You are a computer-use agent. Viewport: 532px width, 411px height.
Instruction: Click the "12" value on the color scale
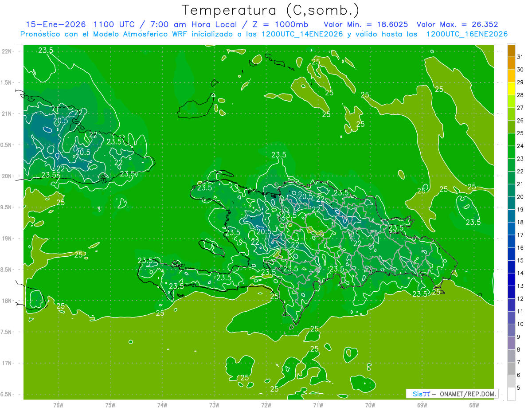(520, 299)
